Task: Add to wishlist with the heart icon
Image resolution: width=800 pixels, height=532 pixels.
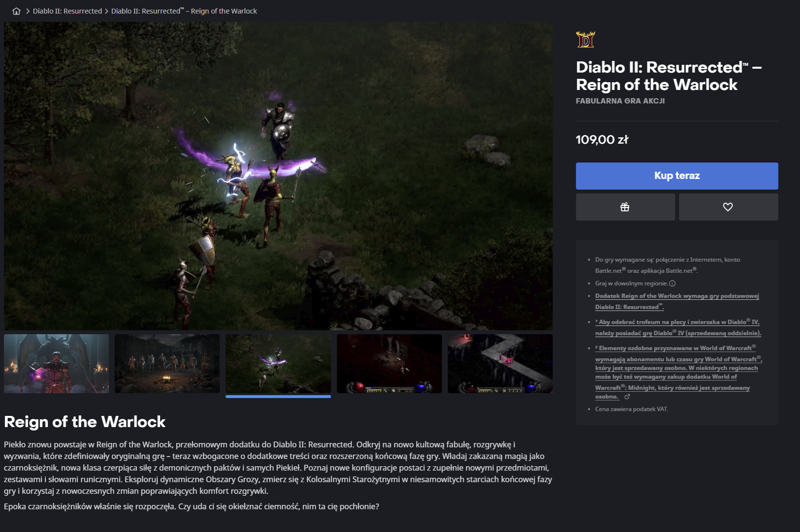Action: 728,207
